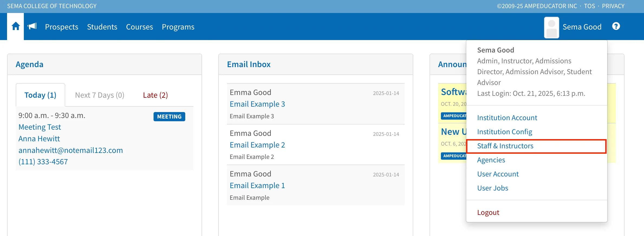Open the Email Example 1 message

(257, 185)
